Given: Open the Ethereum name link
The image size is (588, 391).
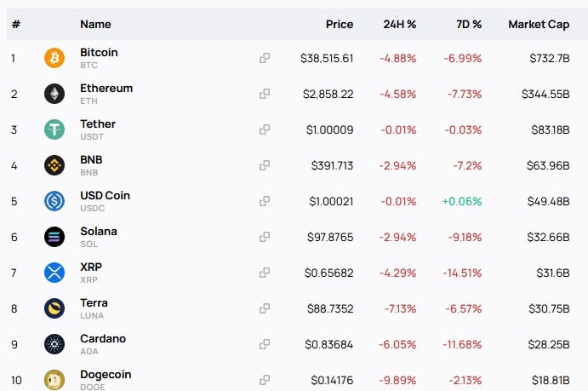Looking at the screenshot, I should (106, 89).
